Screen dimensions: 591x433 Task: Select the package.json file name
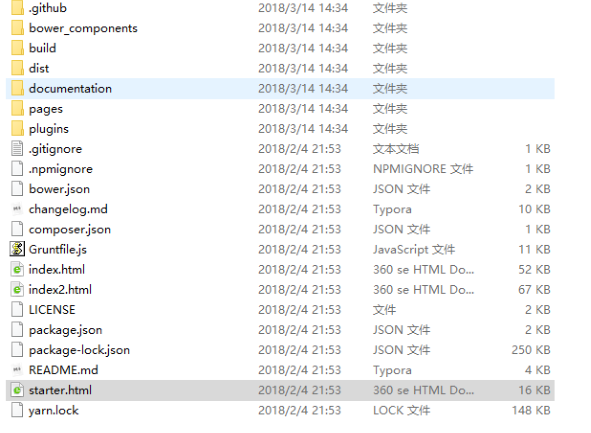(66, 330)
